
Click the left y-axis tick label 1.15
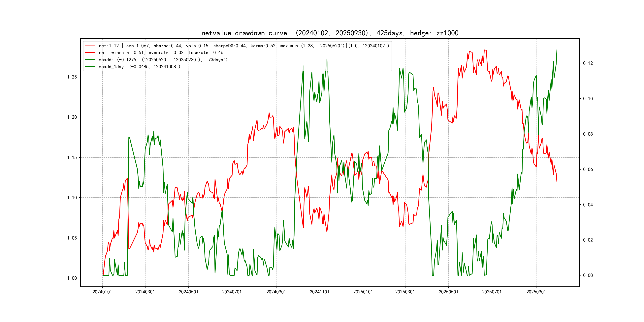point(72,157)
